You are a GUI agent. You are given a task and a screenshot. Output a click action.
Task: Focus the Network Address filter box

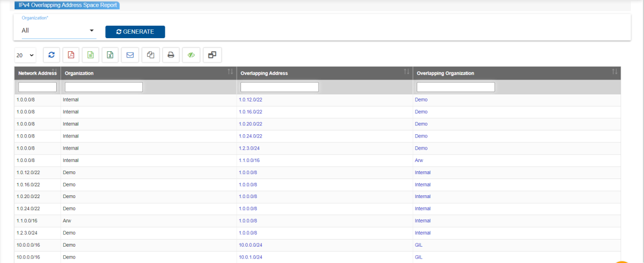tap(38, 87)
